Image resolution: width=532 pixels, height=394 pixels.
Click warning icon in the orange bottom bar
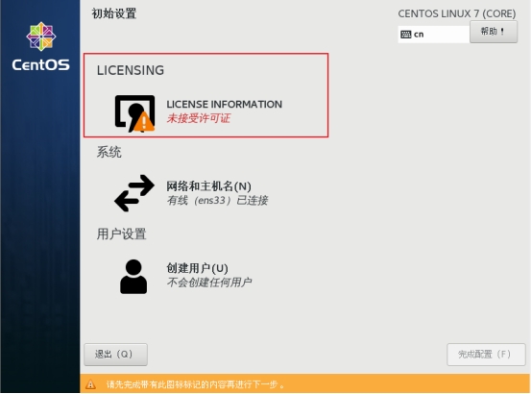[90, 384]
